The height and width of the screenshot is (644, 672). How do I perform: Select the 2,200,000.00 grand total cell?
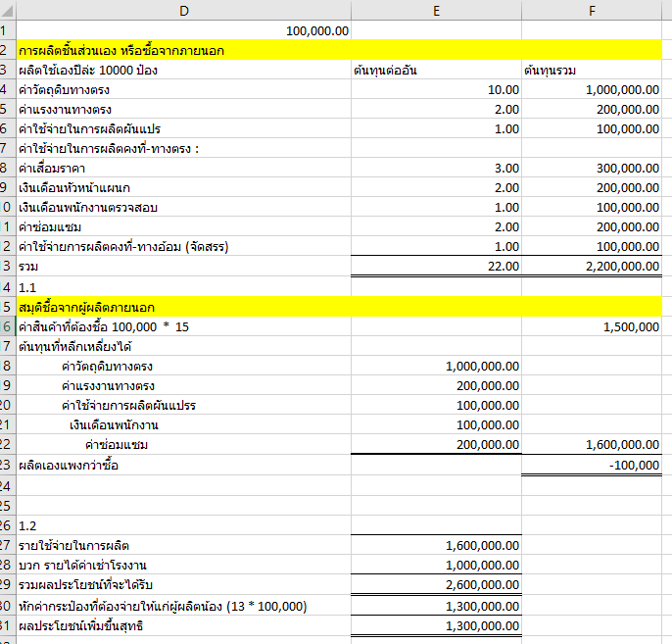coord(592,267)
